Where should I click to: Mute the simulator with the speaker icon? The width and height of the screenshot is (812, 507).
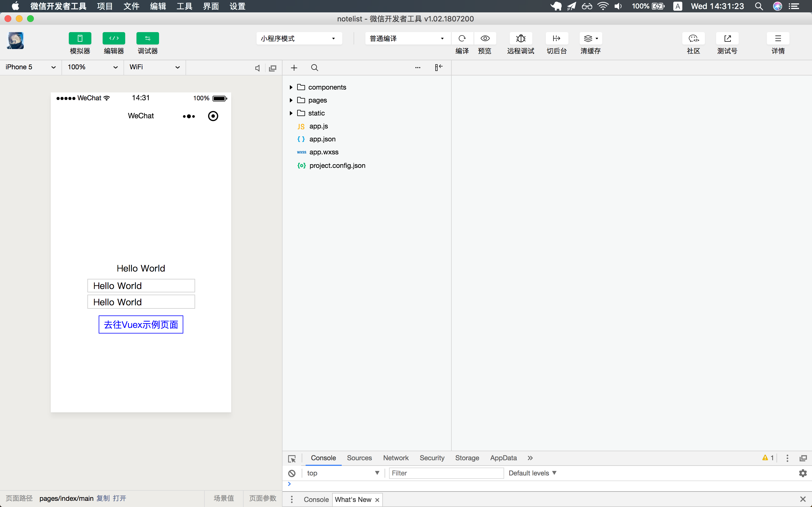(x=257, y=68)
